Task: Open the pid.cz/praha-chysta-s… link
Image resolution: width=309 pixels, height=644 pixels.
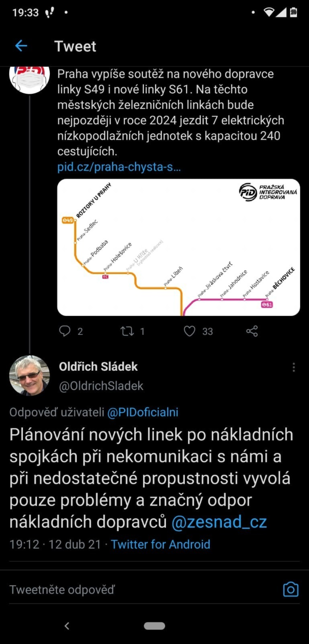Action: coord(119,167)
